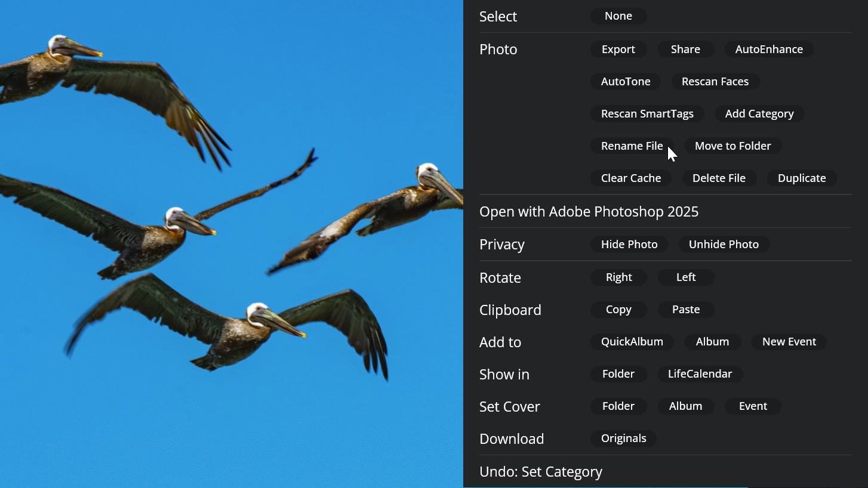The height and width of the screenshot is (488, 868).
Task: Click Rename File button
Action: coord(632,146)
